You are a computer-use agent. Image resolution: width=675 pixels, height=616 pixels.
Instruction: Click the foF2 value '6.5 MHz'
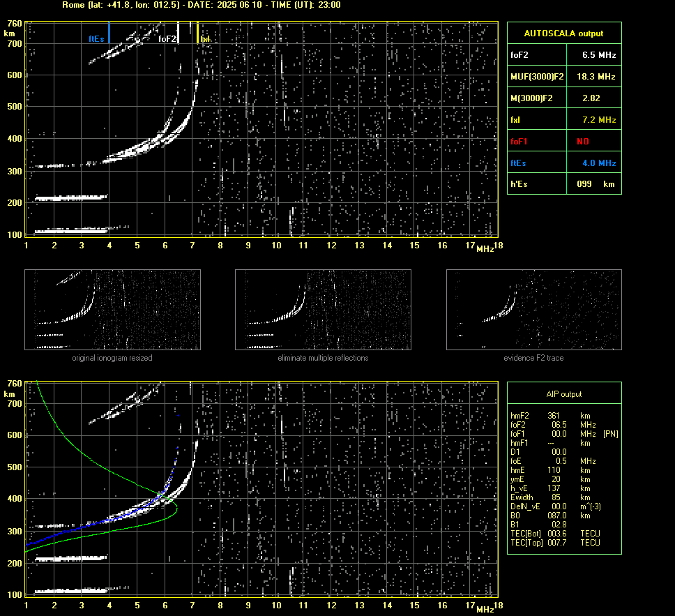point(599,55)
